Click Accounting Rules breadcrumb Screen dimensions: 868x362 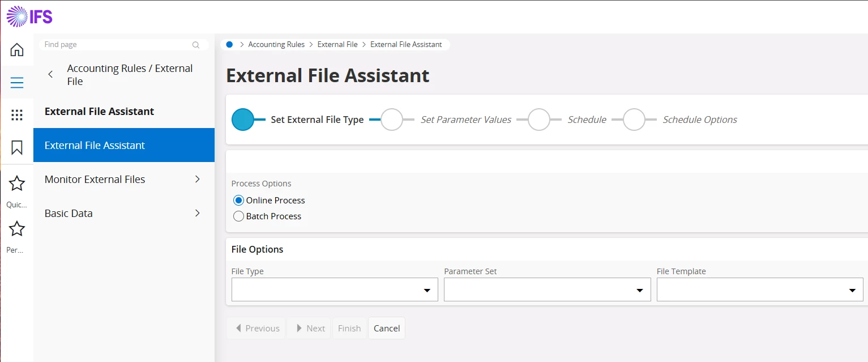point(276,44)
